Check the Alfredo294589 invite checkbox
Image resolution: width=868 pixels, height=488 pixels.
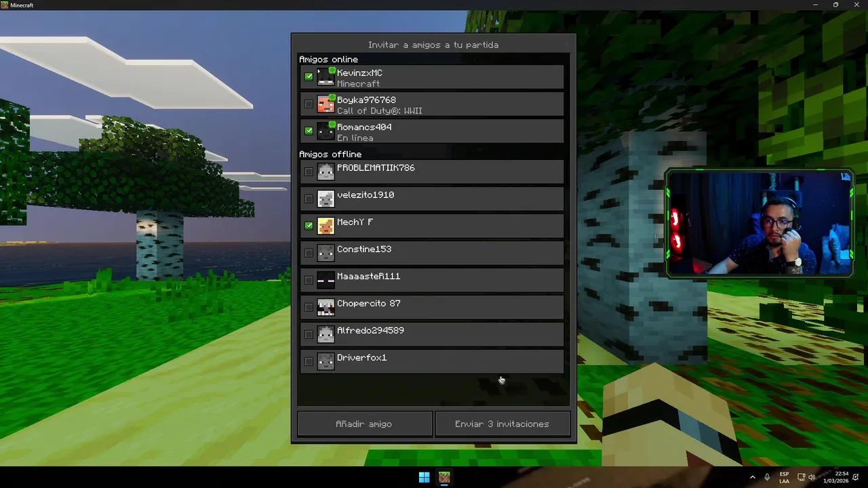coord(309,334)
